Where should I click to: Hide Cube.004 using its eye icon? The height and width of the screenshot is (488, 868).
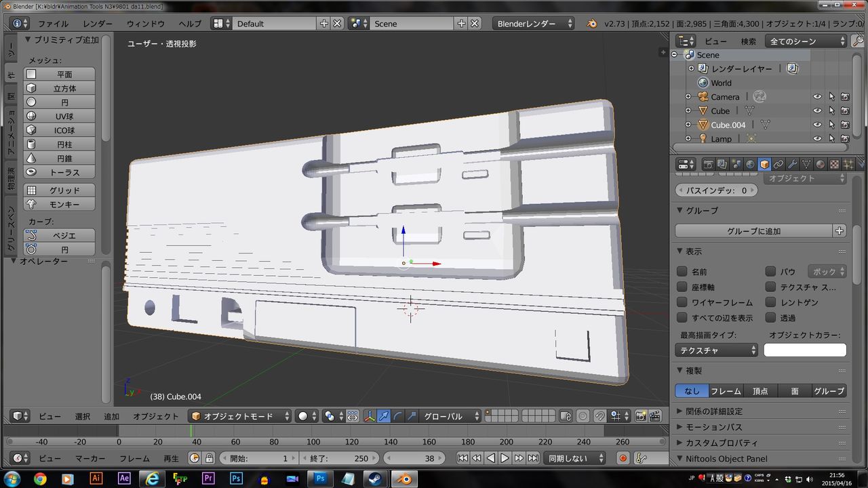(817, 125)
